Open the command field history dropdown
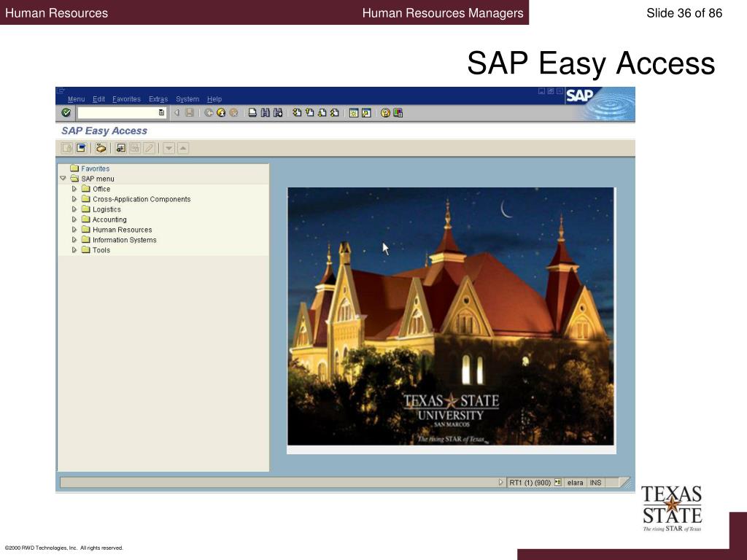The image size is (747, 560). tap(161, 113)
